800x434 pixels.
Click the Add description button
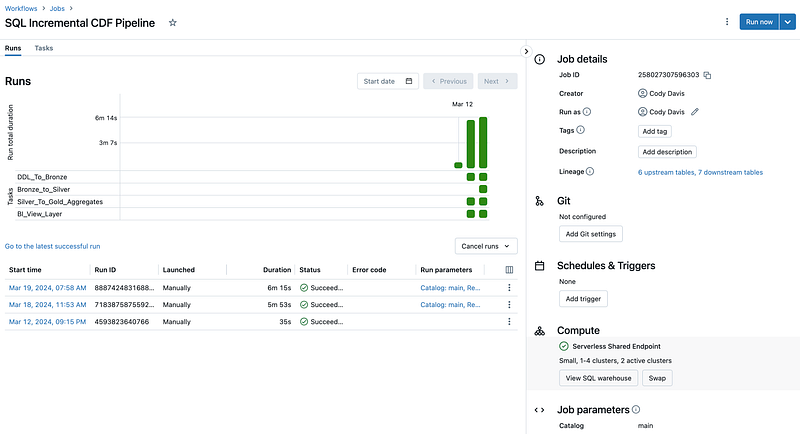[667, 151]
